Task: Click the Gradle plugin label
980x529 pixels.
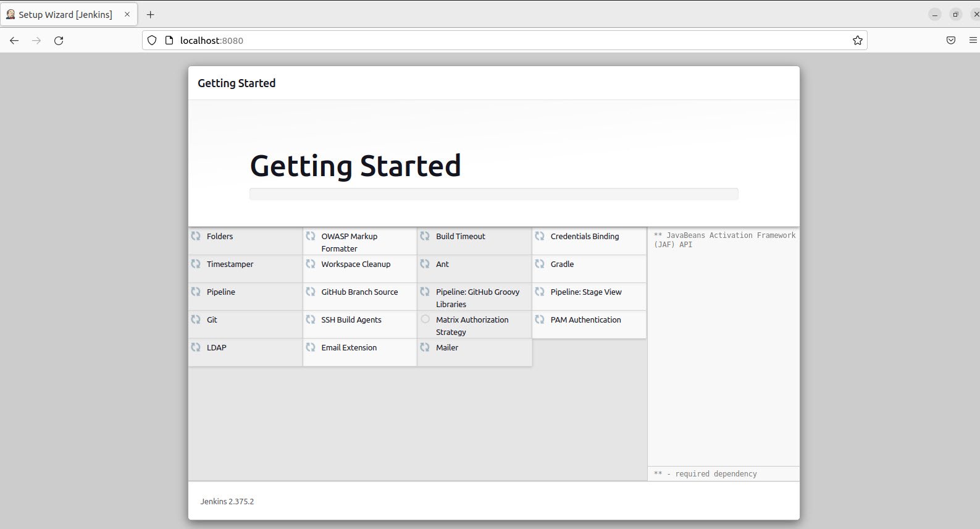Action: 562,264
